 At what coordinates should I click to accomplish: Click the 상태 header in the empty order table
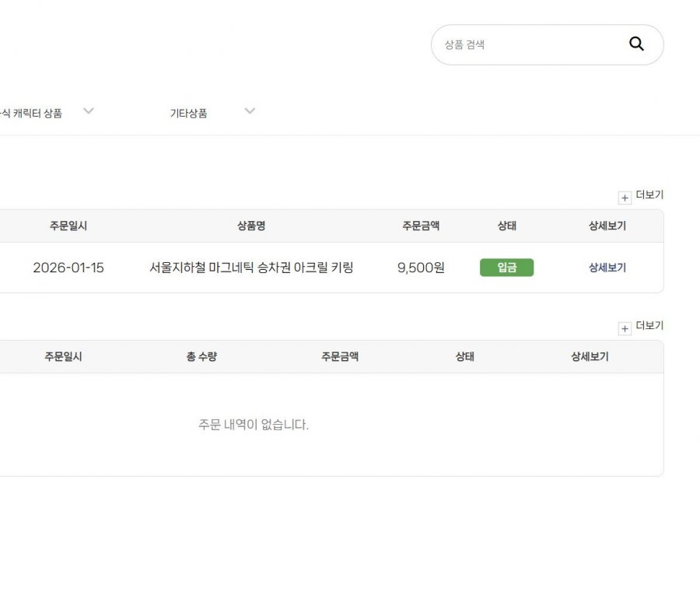click(465, 357)
